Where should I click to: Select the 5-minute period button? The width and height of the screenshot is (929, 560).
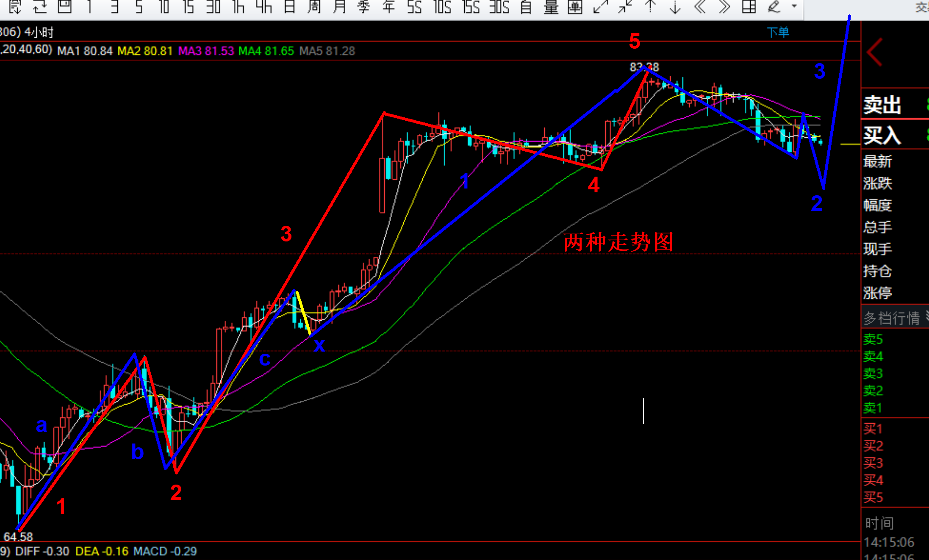(139, 7)
